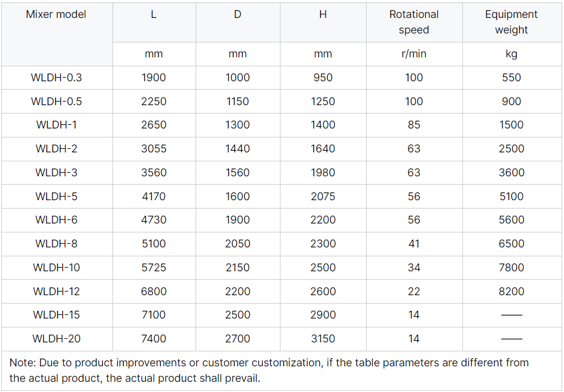
Task: Click the WLDH-15 empty weight dash
Action: [x=511, y=315]
